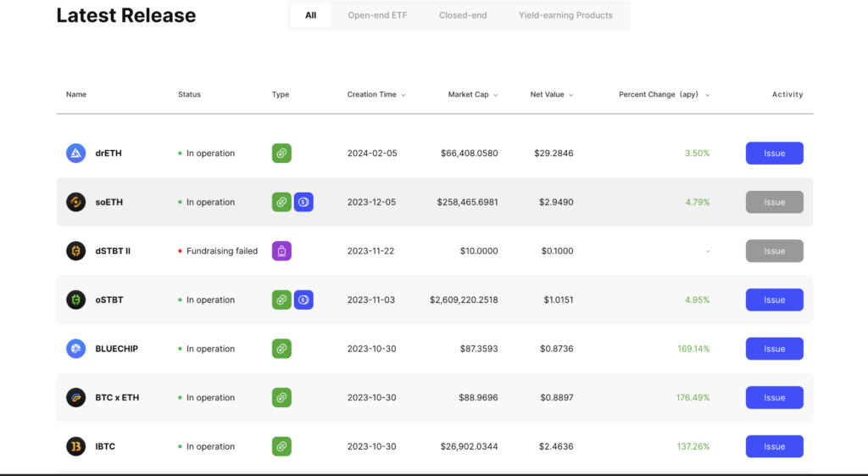868x476 pixels.
Task: Click the 3.50% percent change value
Action: [697, 153]
